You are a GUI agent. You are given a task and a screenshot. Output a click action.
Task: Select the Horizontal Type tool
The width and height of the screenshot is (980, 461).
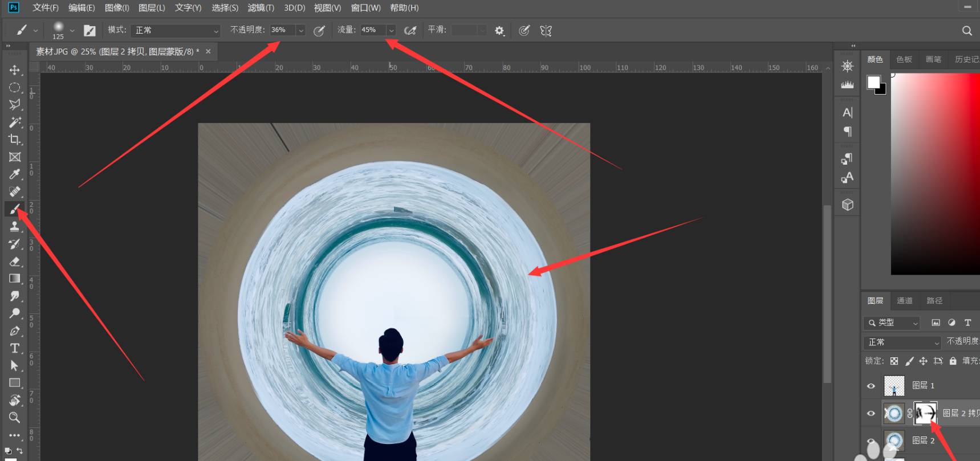pyautogui.click(x=15, y=348)
